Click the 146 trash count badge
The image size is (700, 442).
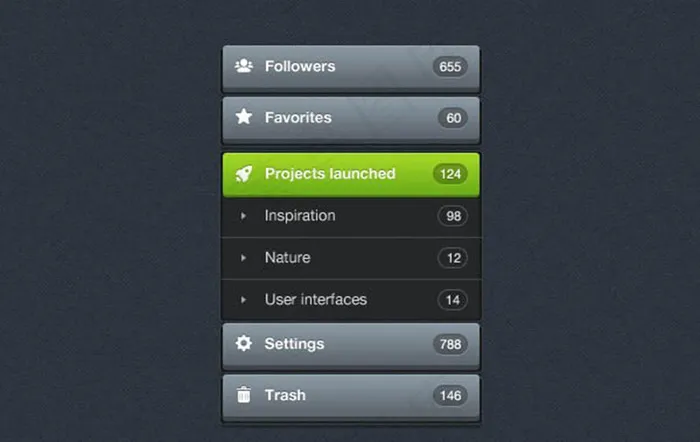click(451, 396)
